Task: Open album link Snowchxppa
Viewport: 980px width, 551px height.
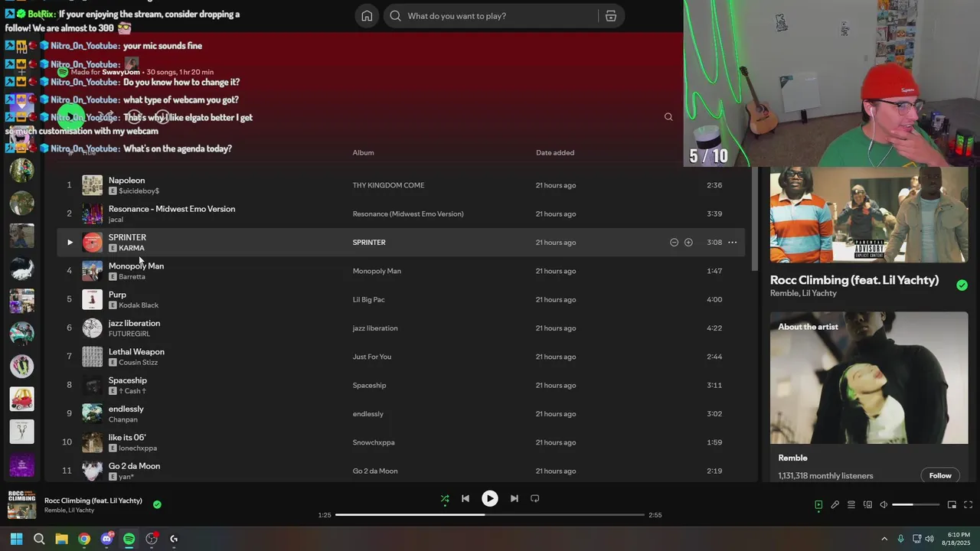Action: point(374,442)
